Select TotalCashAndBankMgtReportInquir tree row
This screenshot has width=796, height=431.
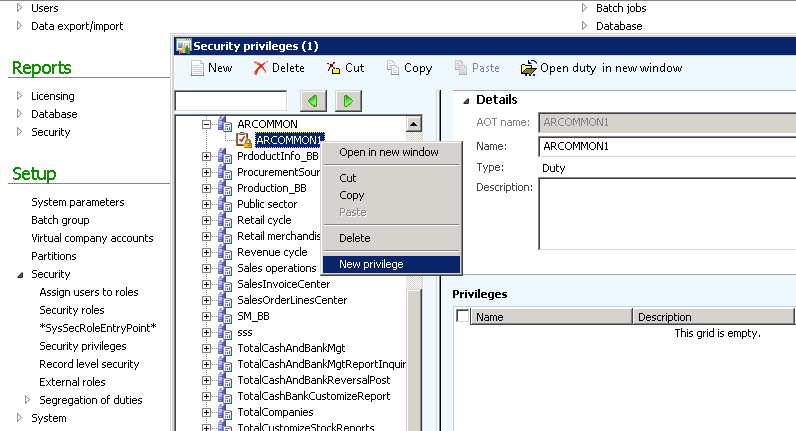tap(321, 364)
